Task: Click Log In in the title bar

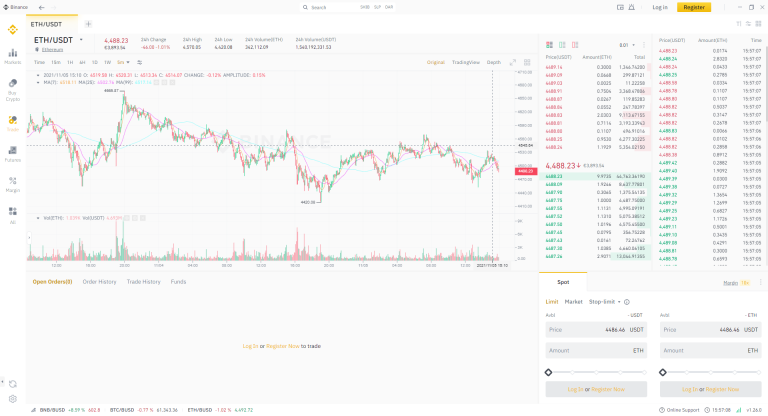Action: pyautogui.click(x=660, y=7)
